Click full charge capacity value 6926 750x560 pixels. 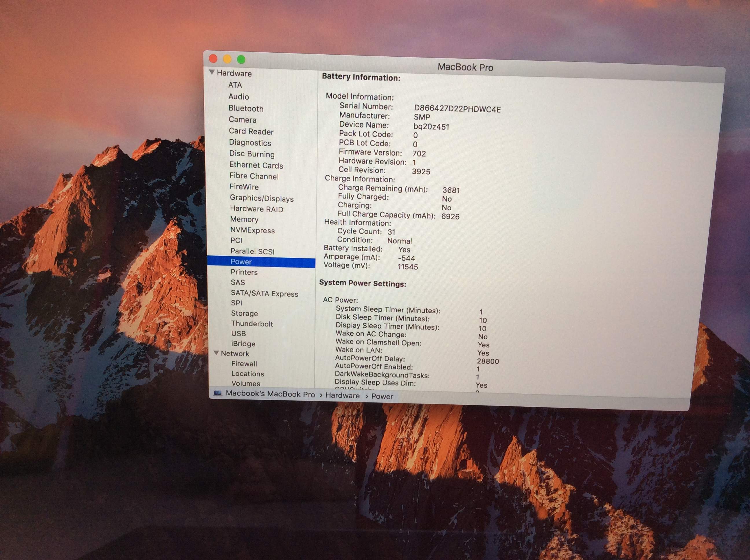pos(450,216)
